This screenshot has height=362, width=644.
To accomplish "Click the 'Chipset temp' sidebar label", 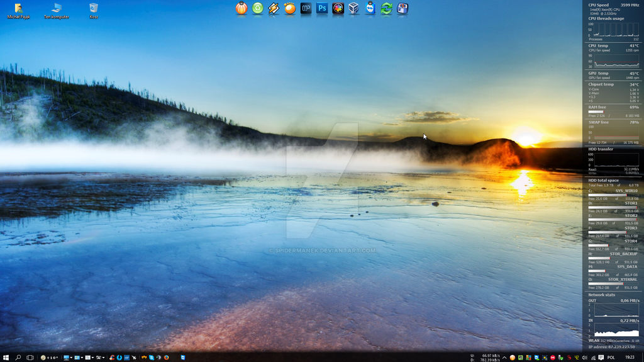I will 601,84.
